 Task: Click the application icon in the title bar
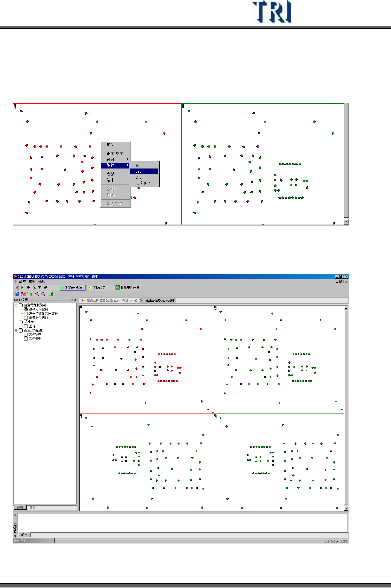pyautogui.click(x=15, y=277)
